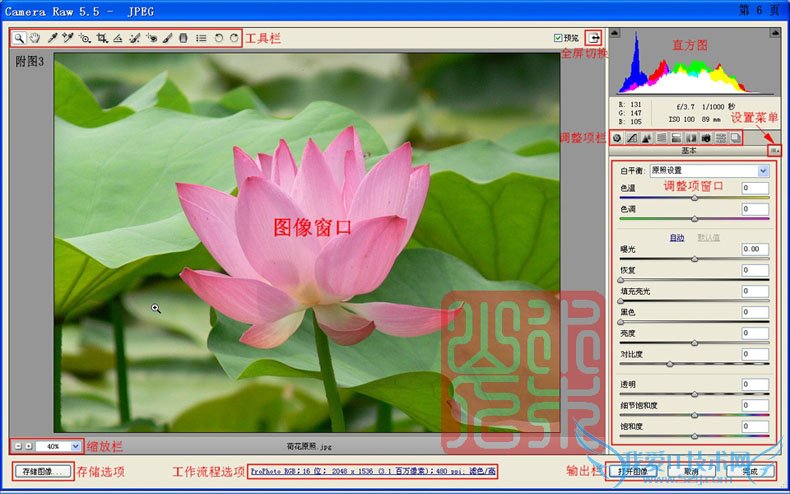Screen dimensions: 790x494
Task: Select the Hand tool
Action: (x=35, y=38)
